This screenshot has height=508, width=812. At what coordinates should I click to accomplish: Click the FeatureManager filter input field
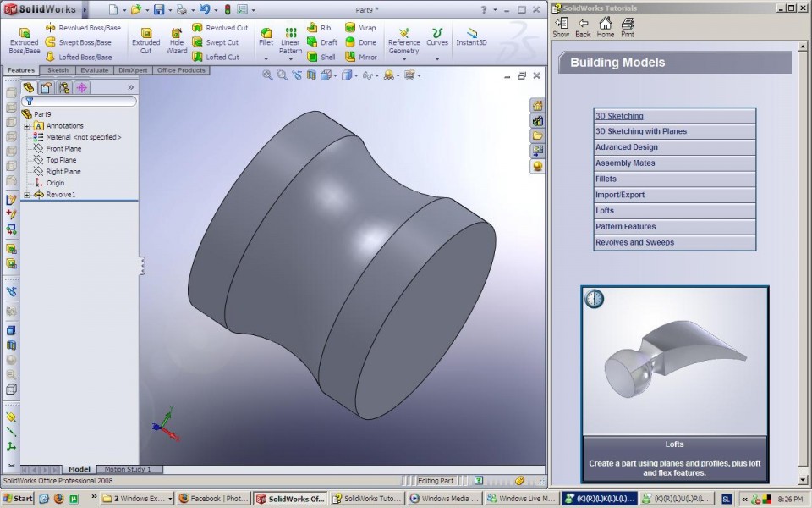tap(80, 102)
